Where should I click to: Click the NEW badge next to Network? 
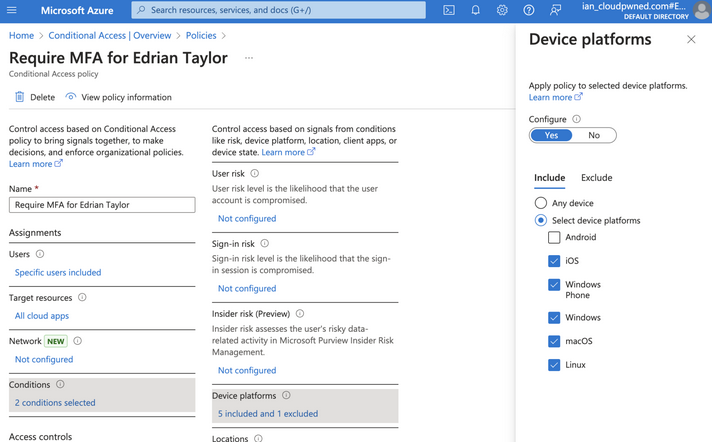click(x=56, y=341)
